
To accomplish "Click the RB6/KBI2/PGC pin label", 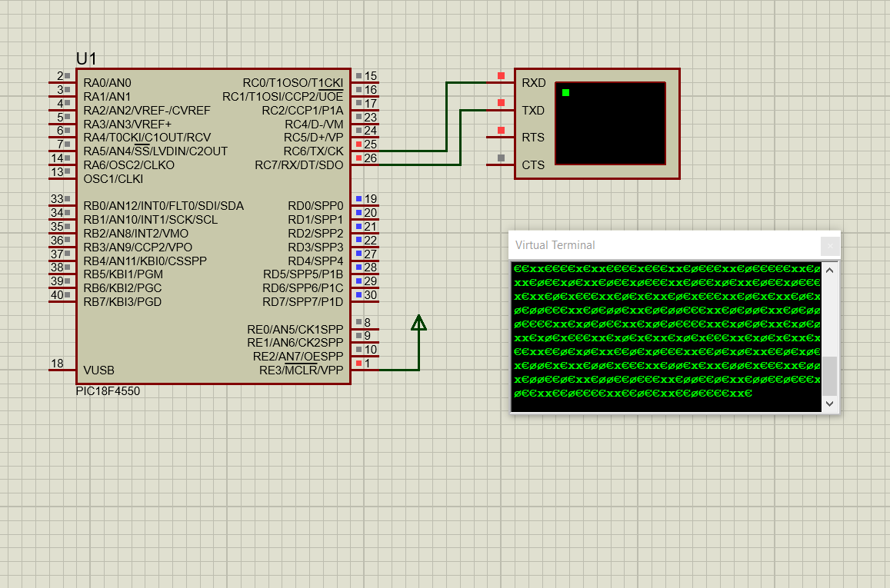I will 122,288.
